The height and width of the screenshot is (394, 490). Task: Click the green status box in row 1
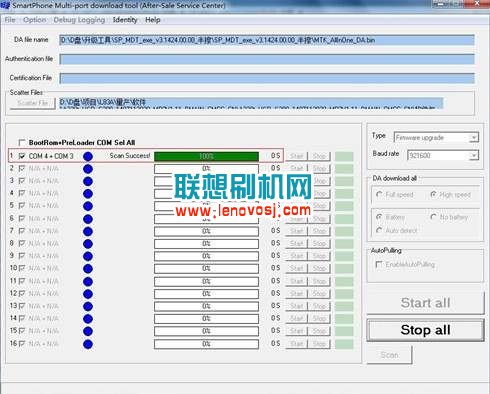tap(344, 156)
